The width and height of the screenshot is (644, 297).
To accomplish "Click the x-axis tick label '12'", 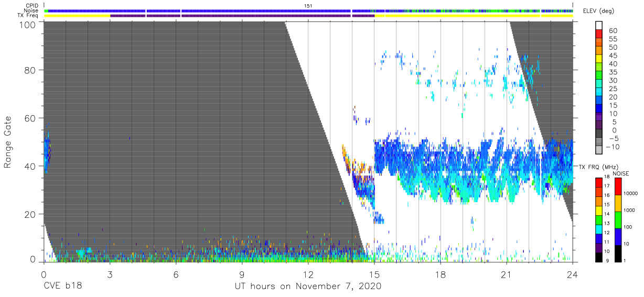I will pos(308,273).
